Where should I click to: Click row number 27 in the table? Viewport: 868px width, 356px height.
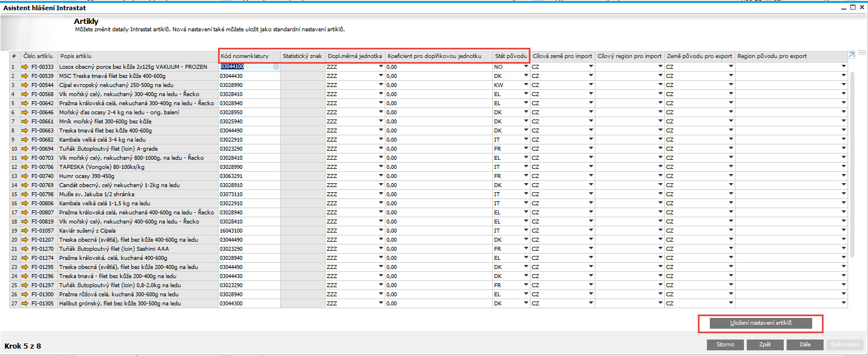point(14,303)
